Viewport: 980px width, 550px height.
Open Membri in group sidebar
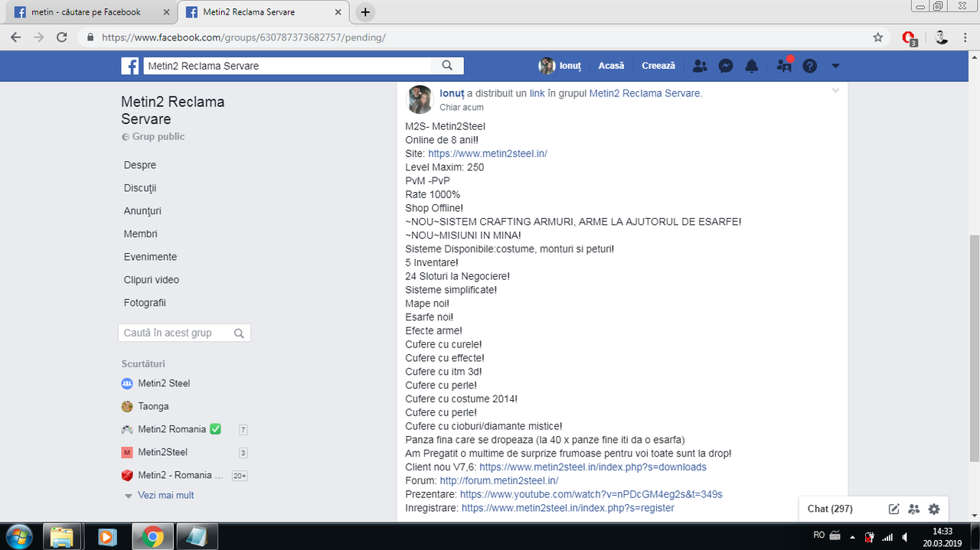click(x=141, y=234)
